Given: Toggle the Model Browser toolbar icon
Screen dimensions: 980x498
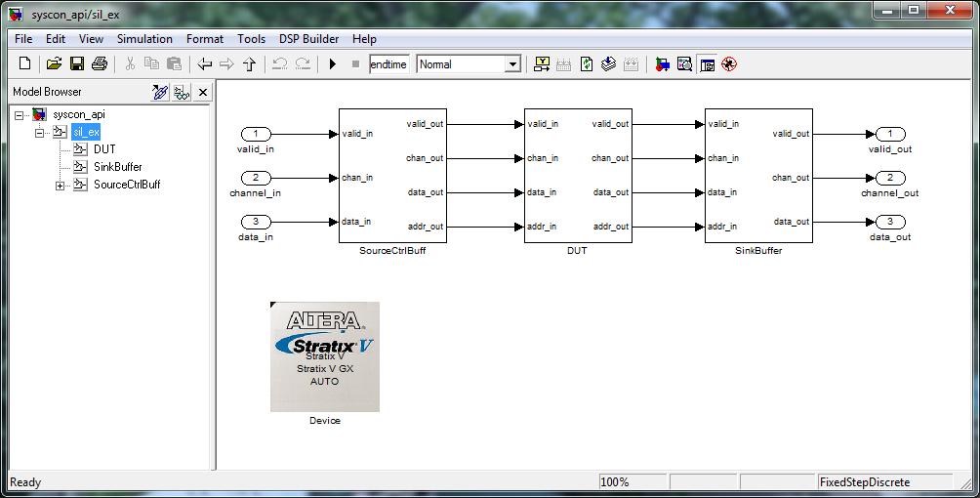Looking at the screenshot, I should coord(707,64).
